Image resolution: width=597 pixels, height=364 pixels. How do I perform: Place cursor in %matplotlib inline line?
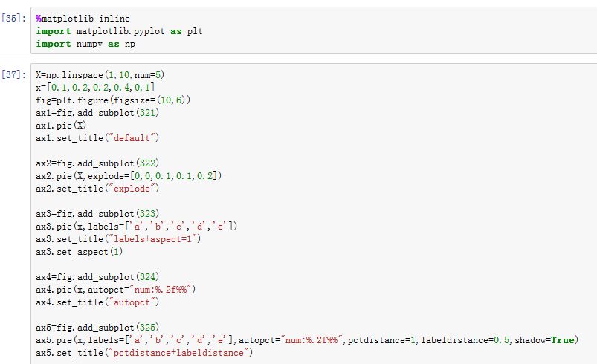pyautogui.click(x=83, y=19)
